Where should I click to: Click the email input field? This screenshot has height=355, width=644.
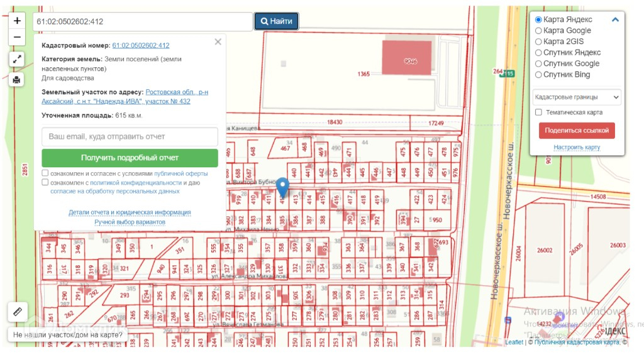coord(130,137)
